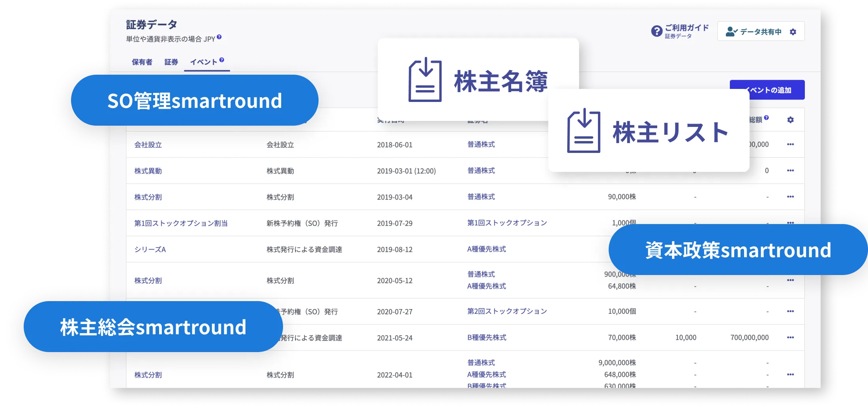Click the quantity 90,000株

pyautogui.click(x=622, y=197)
